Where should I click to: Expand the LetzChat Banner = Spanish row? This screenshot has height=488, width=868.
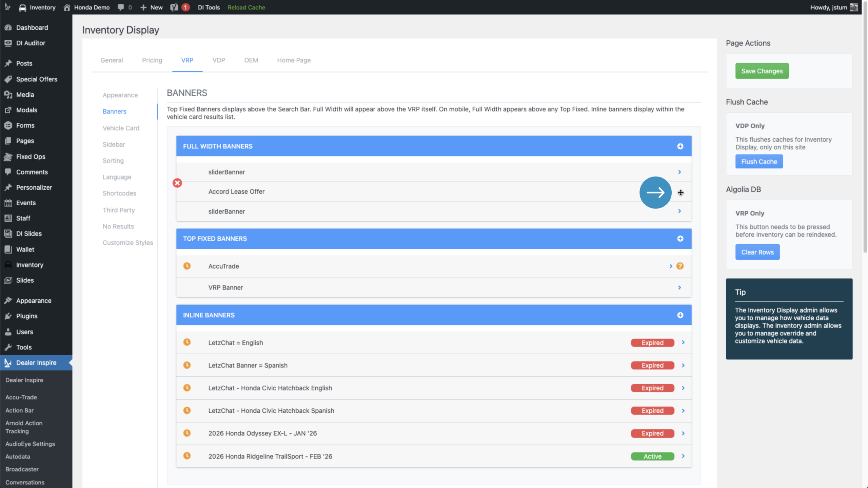click(683, 365)
